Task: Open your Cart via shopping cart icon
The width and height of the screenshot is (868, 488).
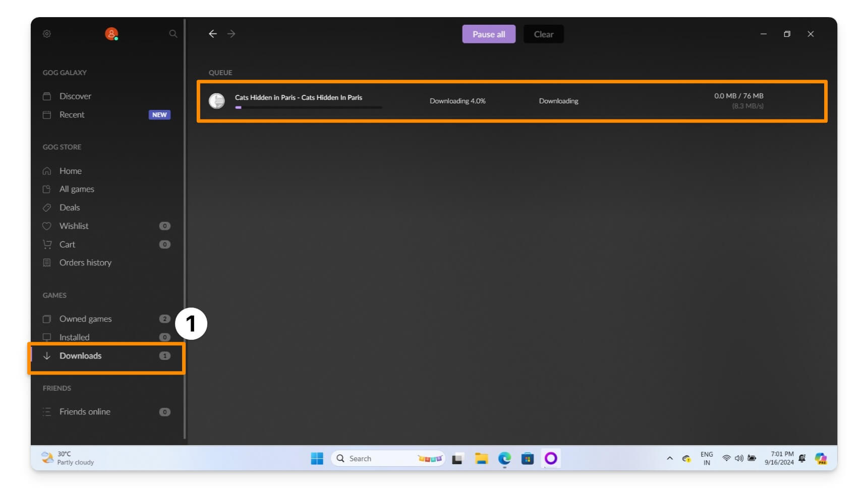Action: (x=47, y=244)
